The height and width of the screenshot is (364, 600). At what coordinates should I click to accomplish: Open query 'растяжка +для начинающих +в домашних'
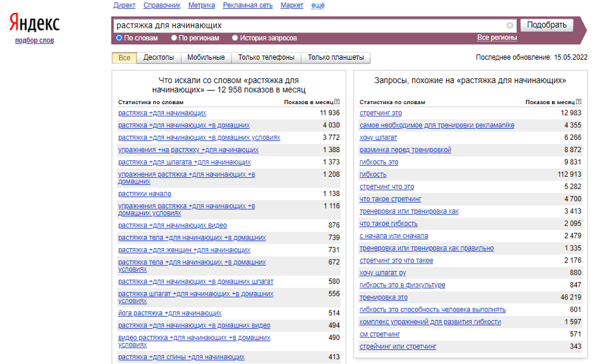tap(184, 125)
